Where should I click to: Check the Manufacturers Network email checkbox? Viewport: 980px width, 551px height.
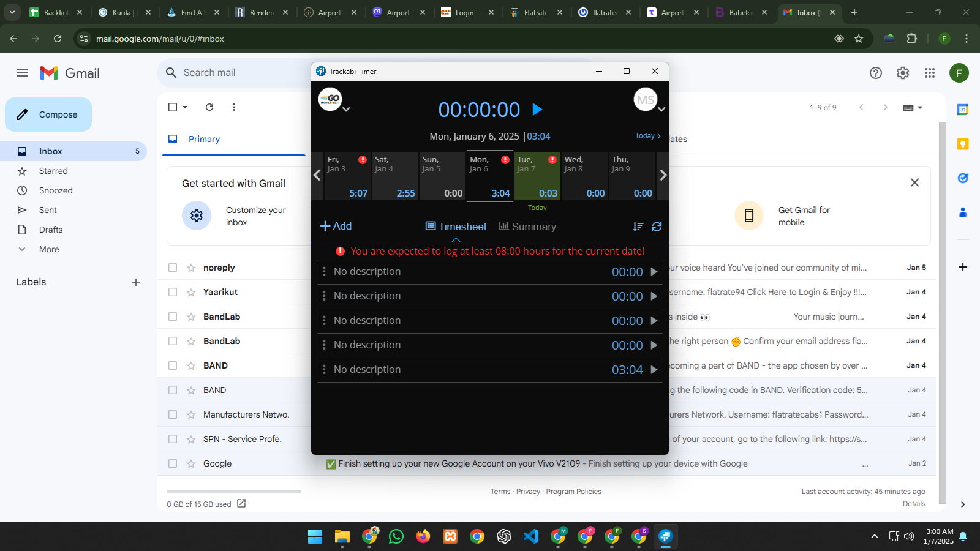[173, 414]
